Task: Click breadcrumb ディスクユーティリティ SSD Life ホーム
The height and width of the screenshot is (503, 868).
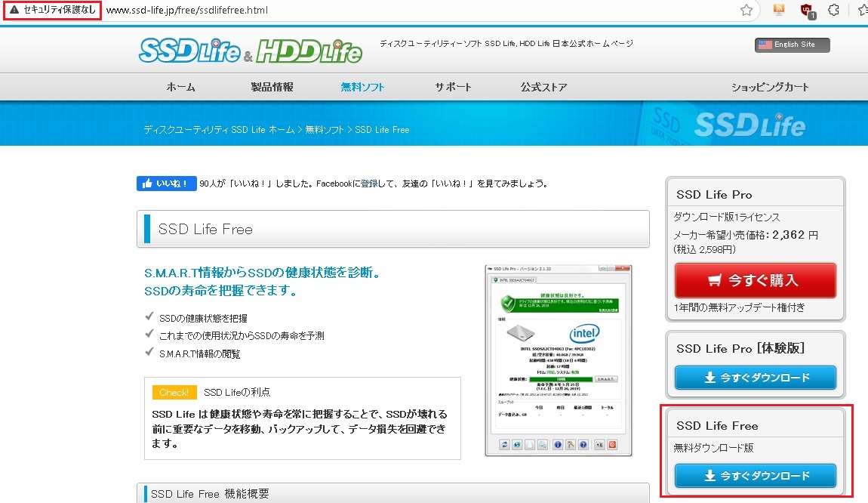Action: [x=219, y=130]
